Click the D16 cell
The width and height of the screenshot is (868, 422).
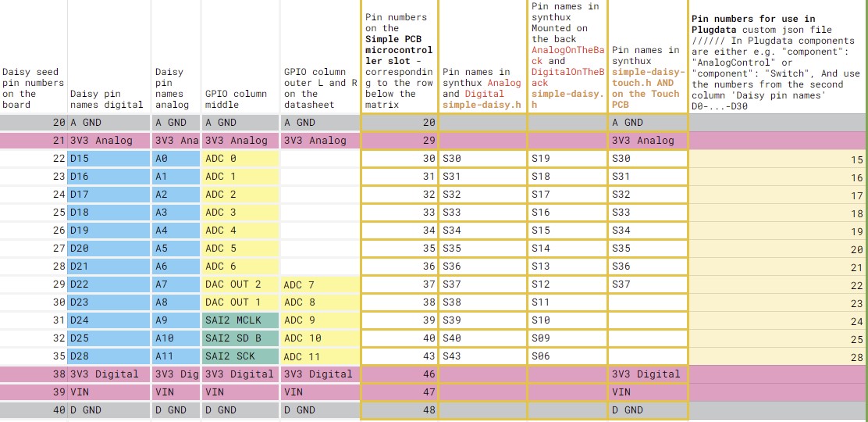click(x=109, y=177)
